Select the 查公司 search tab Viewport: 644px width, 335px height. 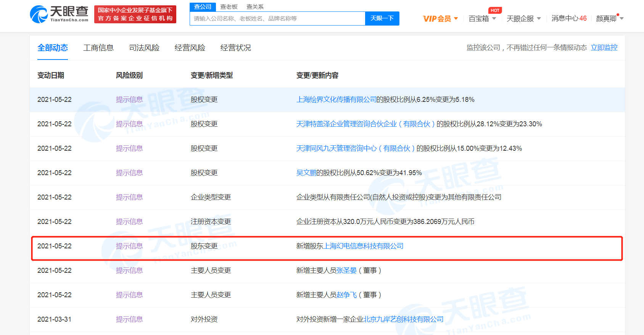click(x=203, y=7)
